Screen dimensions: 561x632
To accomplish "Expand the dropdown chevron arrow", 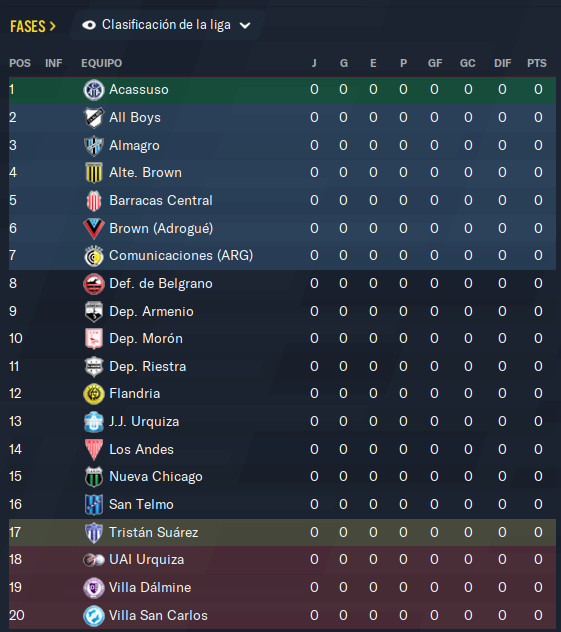I will (x=245, y=26).
